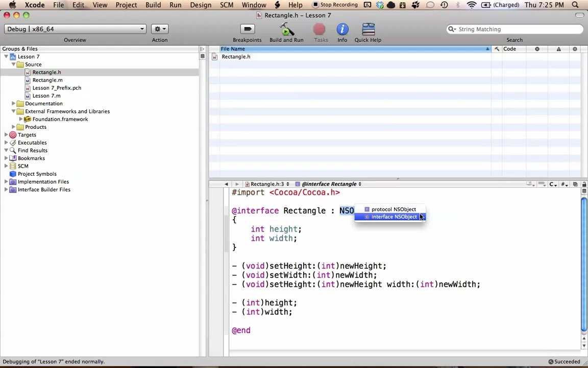Click the Groups & Files header
The width and height of the screenshot is (588, 368).
100,49
